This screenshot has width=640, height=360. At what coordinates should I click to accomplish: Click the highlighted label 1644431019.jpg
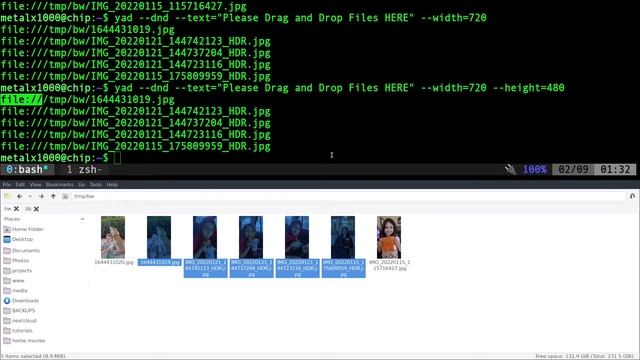click(x=159, y=262)
